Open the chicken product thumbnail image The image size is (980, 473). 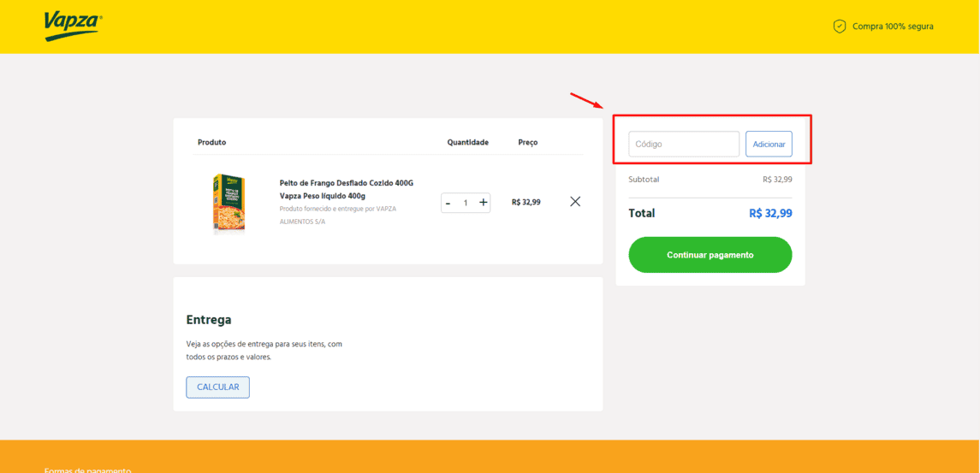point(229,203)
